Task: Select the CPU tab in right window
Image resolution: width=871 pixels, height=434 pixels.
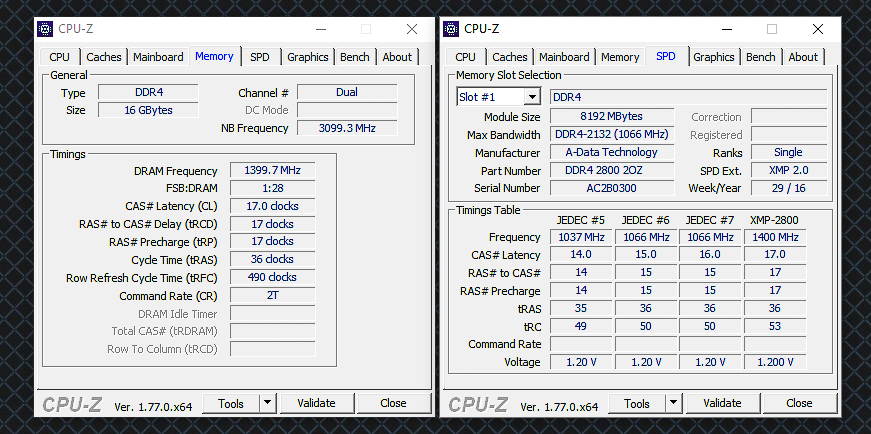Action: [x=465, y=57]
